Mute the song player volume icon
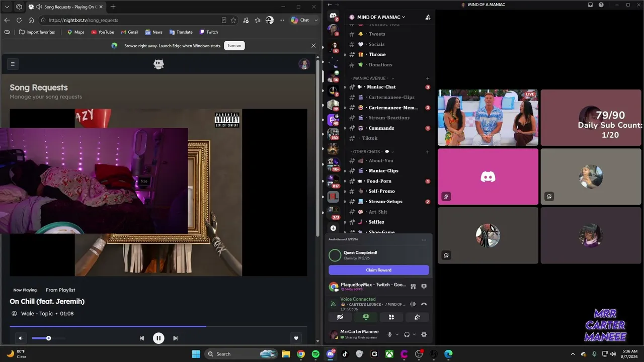This screenshot has width=644, height=362. (21, 338)
